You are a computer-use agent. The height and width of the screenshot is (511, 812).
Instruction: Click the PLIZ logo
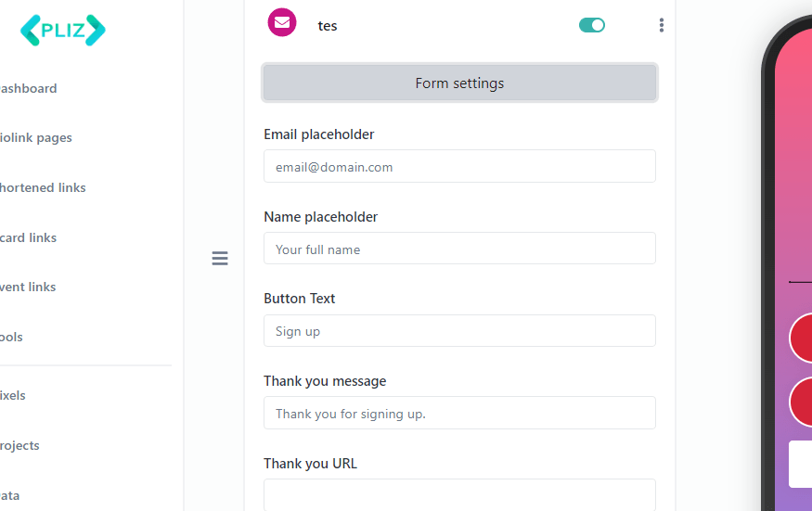pyautogui.click(x=62, y=31)
